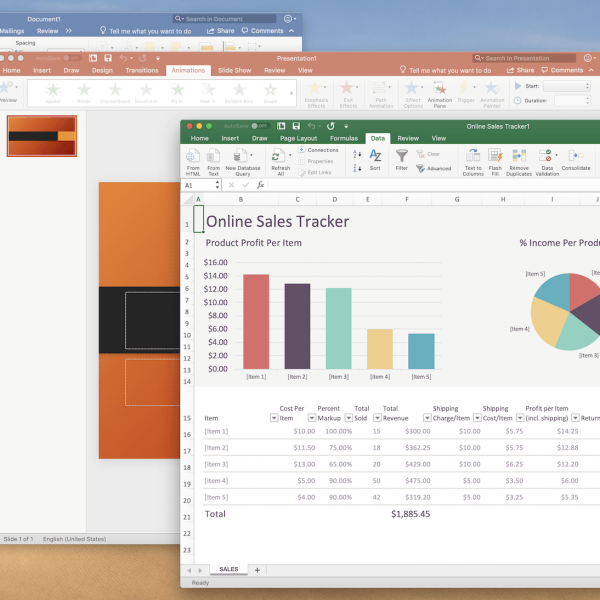Click Path Animation icon in PowerPoint
This screenshot has width=600, height=600.
[379, 88]
